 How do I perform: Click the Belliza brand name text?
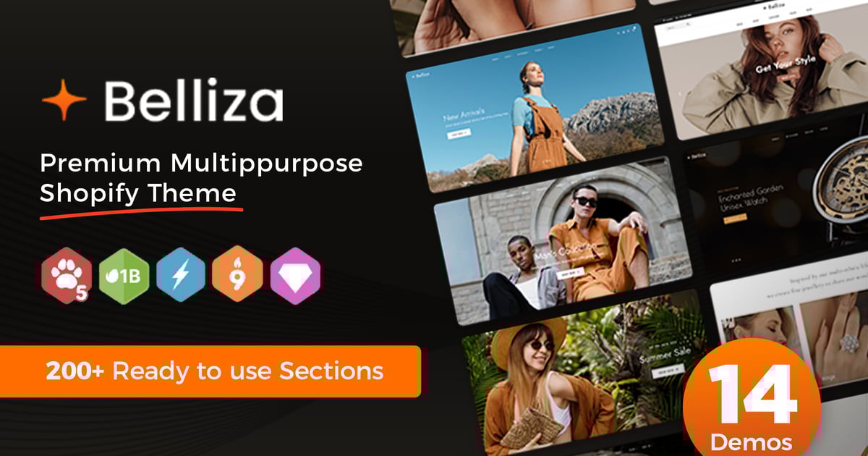(x=193, y=100)
